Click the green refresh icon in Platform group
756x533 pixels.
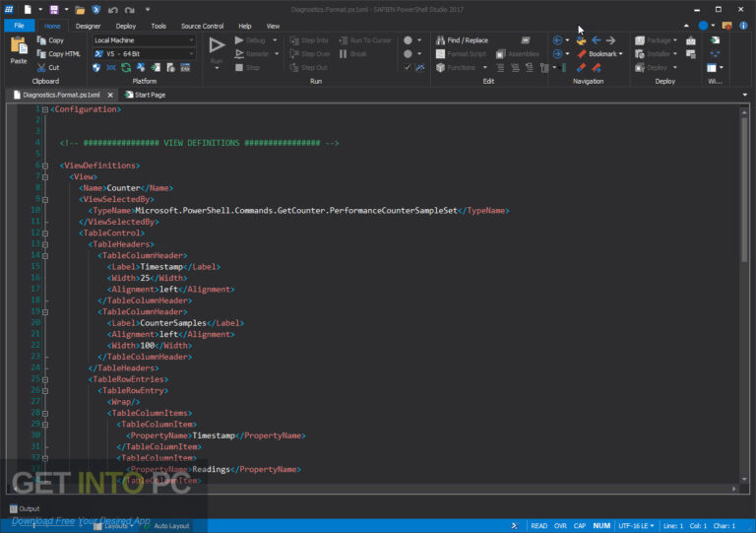click(x=126, y=68)
